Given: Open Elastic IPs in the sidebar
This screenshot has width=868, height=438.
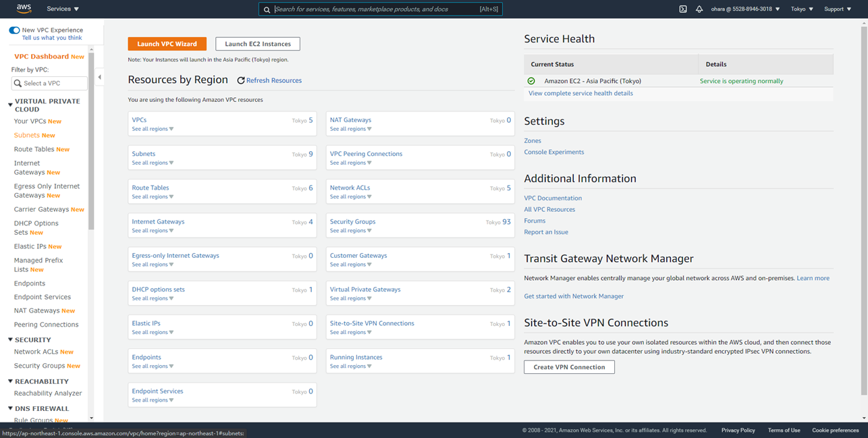Looking at the screenshot, I should 30,246.
